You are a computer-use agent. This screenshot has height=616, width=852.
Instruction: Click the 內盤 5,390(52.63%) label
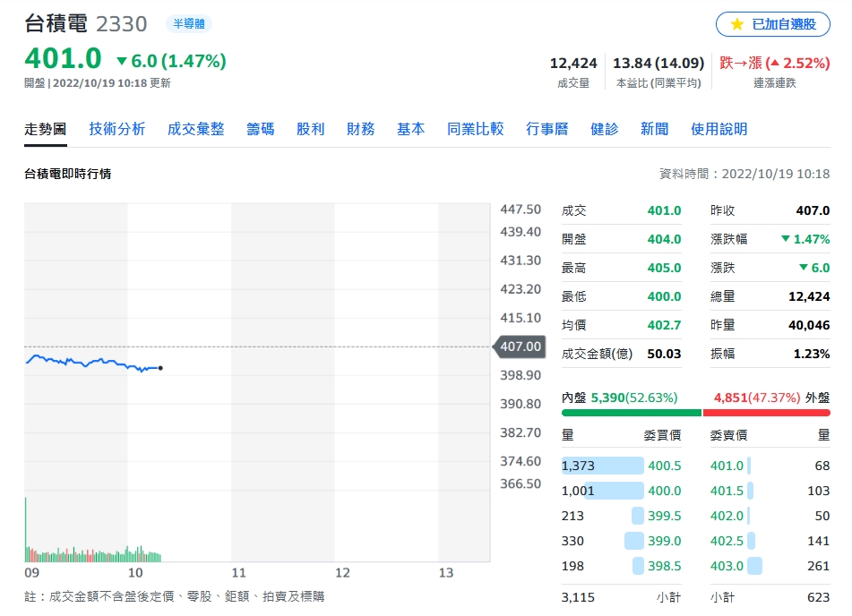coord(619,398)
